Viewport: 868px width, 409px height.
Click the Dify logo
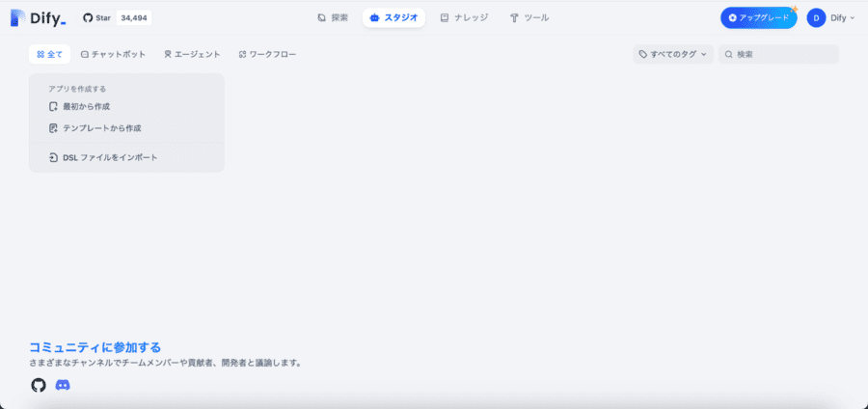point(39,17)
